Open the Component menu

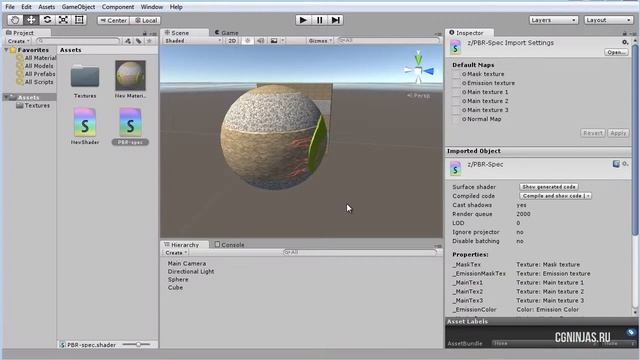point(118,7)
